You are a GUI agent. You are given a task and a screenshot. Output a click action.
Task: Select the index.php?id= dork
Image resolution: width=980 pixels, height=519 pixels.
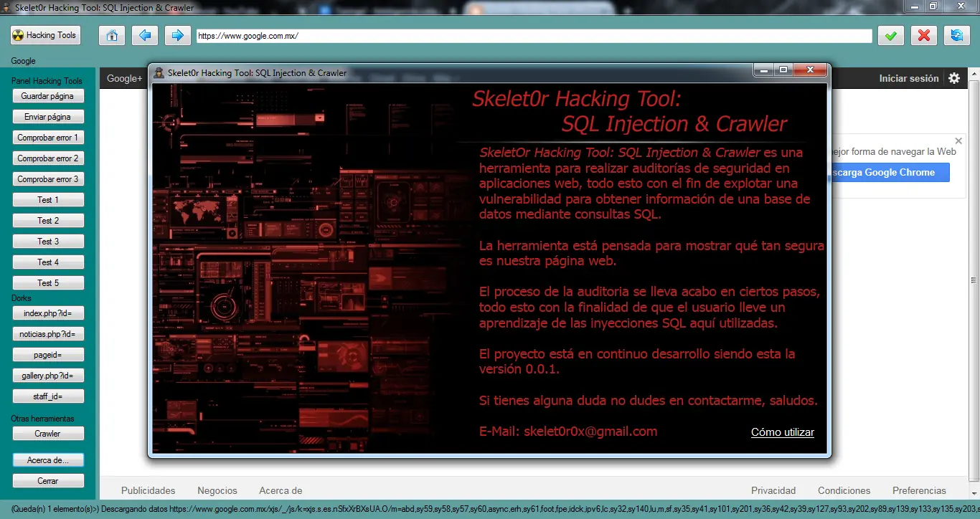point(48,313)
